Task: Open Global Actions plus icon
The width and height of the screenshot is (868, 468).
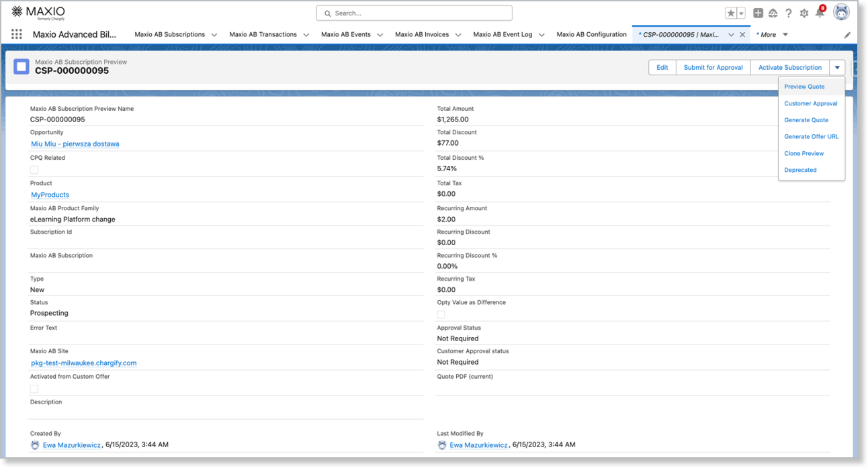Action: point(758,13)
